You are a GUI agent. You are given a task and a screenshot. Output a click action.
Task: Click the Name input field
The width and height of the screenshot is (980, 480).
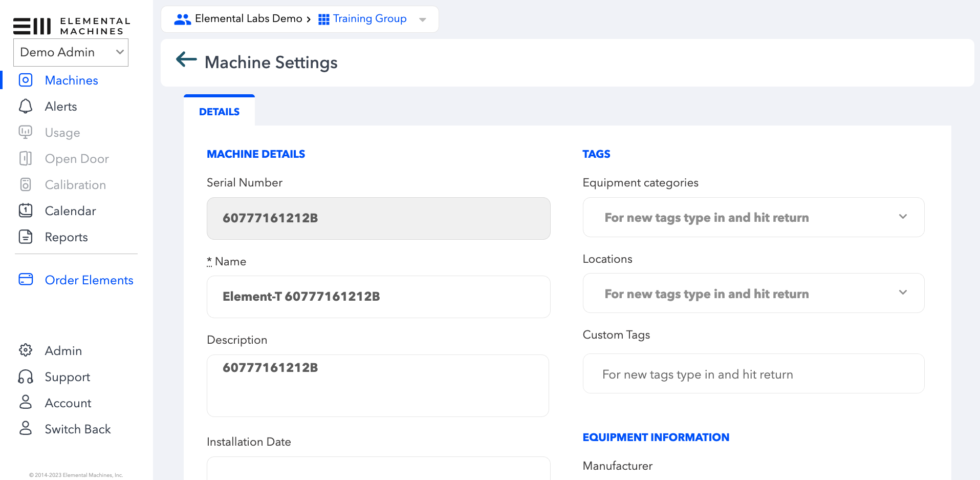click(378, 297)
